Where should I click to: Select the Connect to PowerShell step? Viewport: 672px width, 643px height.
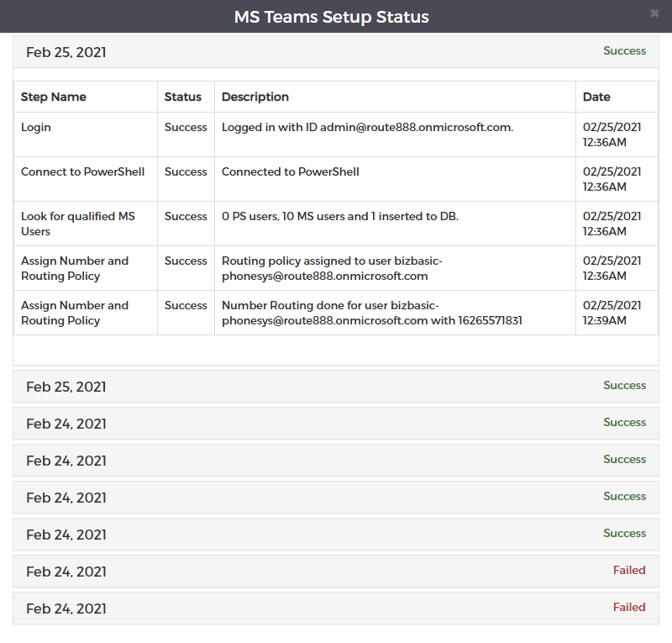pyautogui.click(x=82, y=171)
